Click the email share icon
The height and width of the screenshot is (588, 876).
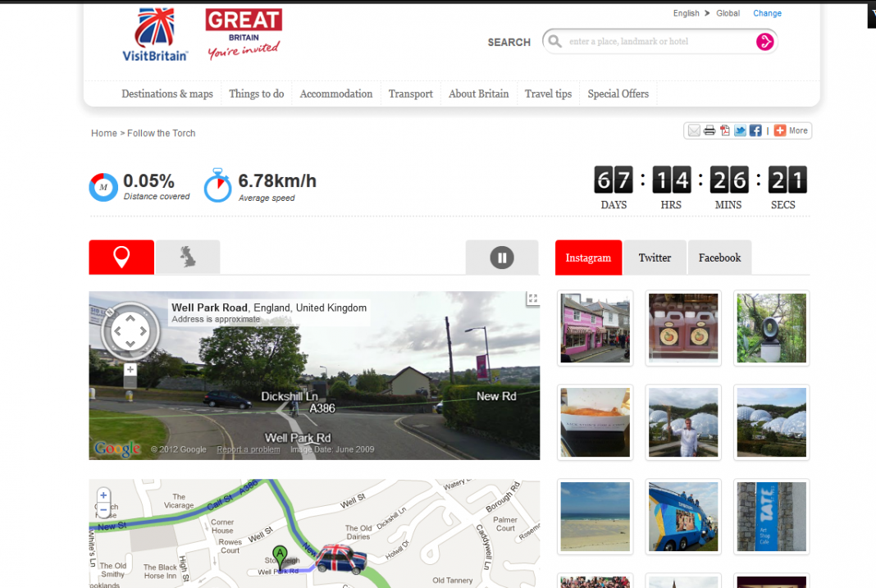[x=694, y=130]
